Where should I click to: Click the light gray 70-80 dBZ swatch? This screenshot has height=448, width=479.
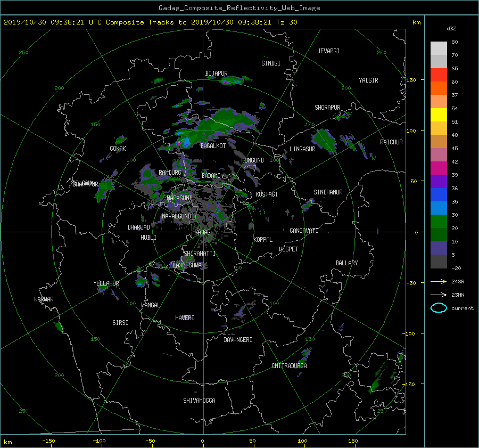click(x=439, y=48)
